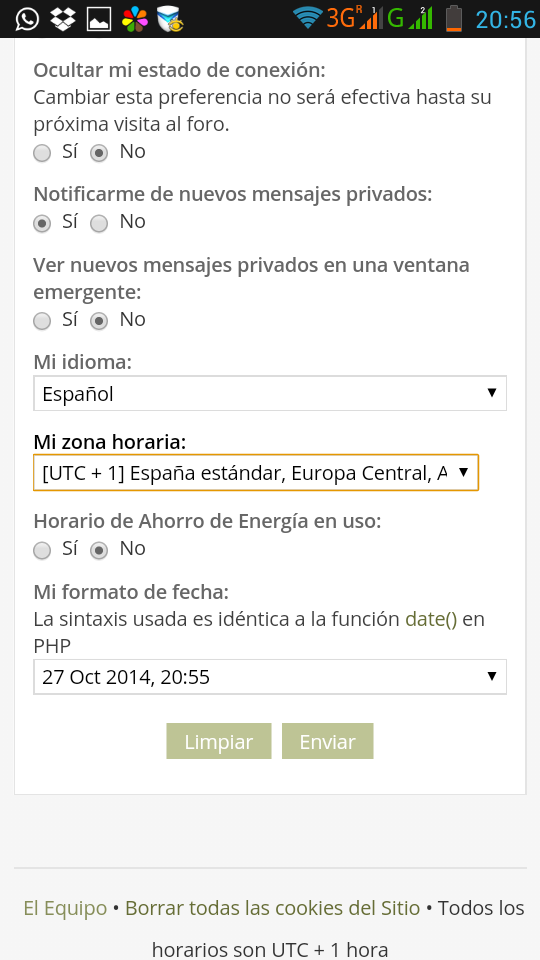Open the date() PHP function link

pos(431,619)
